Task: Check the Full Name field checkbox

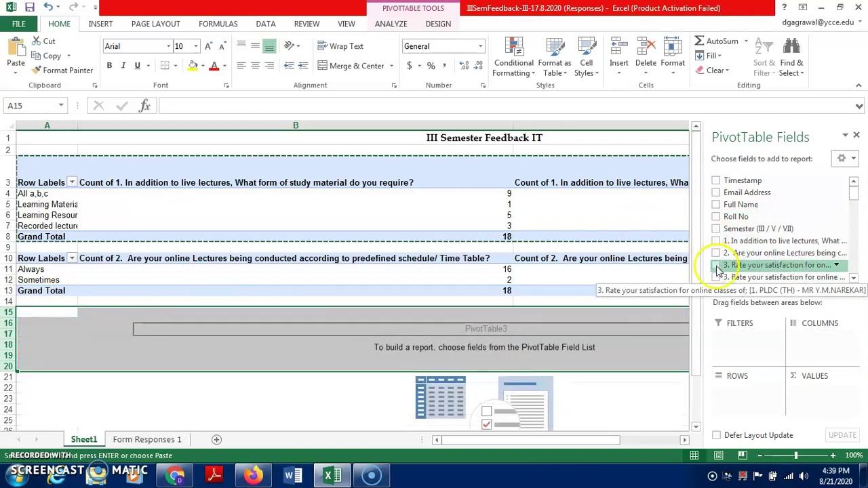Action: 716,205
